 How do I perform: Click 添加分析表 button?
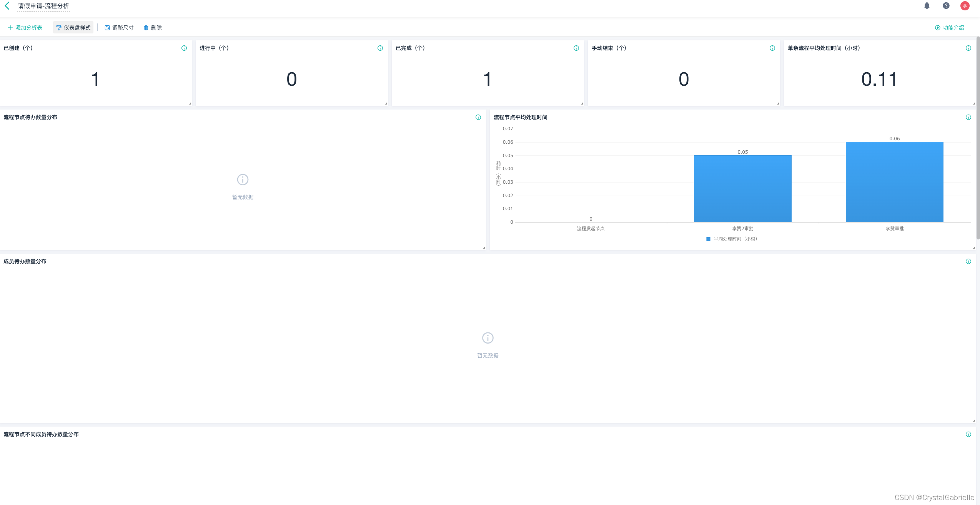click(25, 28)
